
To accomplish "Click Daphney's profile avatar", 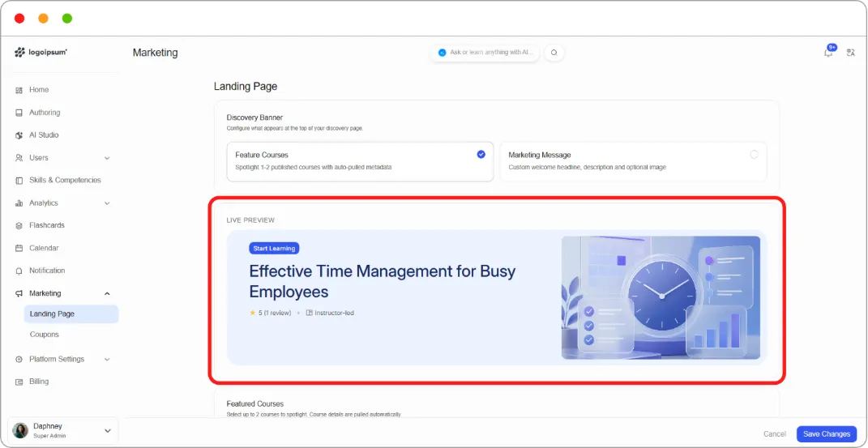I will [x=20, y=431].
